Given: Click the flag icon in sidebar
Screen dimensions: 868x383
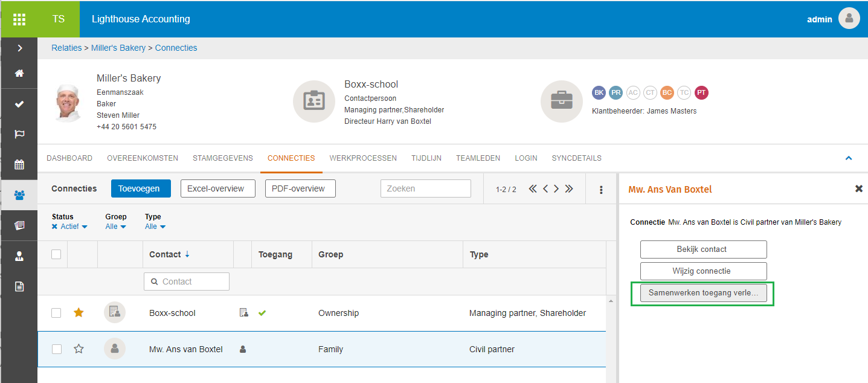Looking at the screenshot, I should click(19, 134).
